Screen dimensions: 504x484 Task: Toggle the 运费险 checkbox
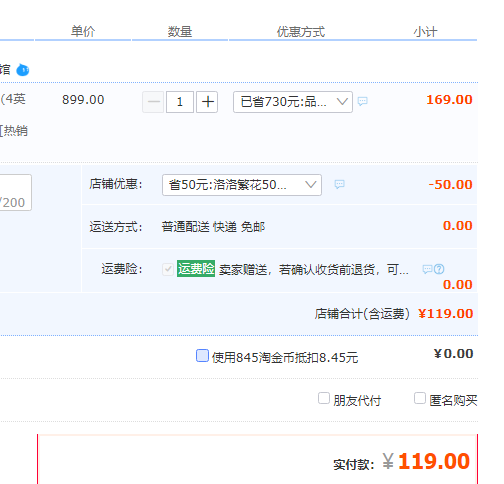[x=168, y=269]
